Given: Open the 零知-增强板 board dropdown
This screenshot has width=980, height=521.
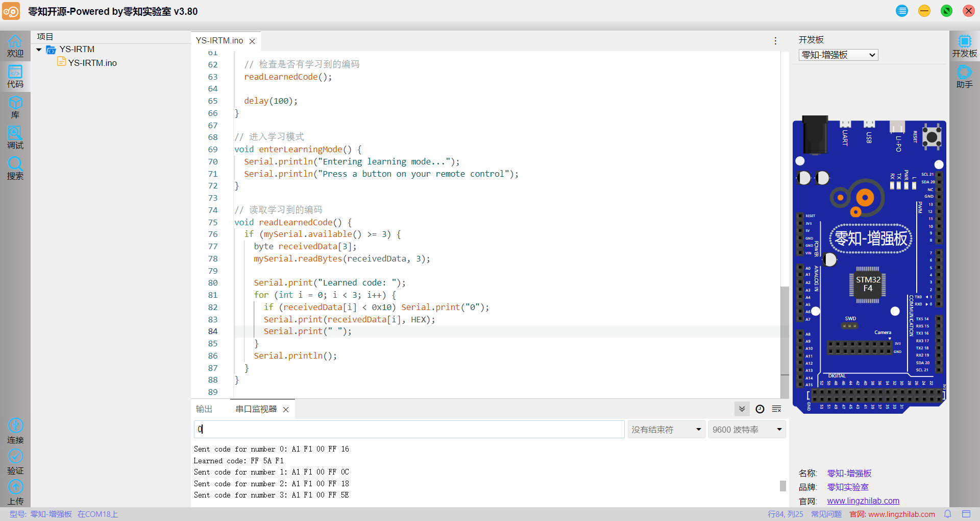Looking at the screenshot, I should point(838,55).
